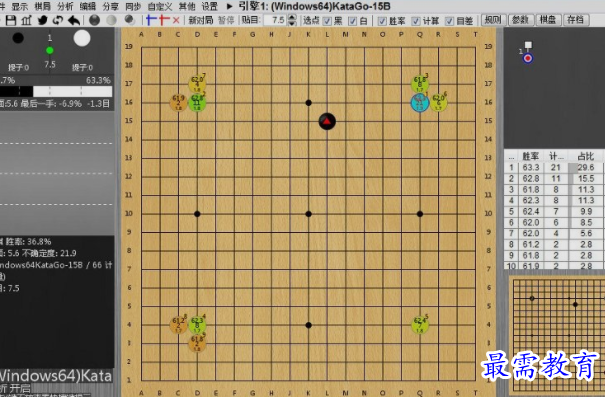Select the cyan best-move candidate at Q16
The width and height of the screenshot is (605, 397).
click(x=420, y=103)
